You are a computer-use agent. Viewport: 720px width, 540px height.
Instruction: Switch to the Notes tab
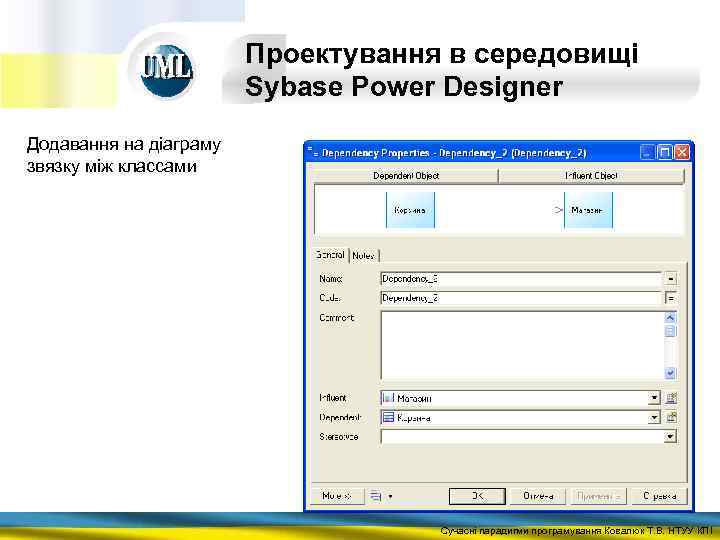(x=363, y=256)
